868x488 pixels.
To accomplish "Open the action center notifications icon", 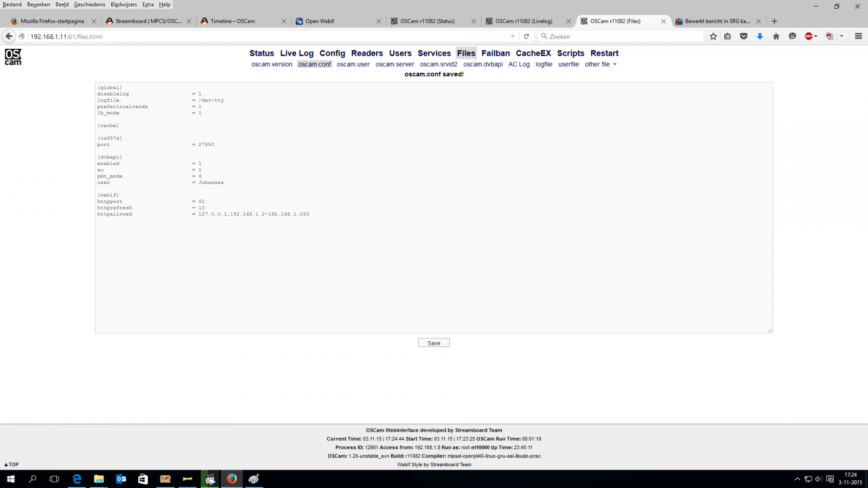I will 830,479.
